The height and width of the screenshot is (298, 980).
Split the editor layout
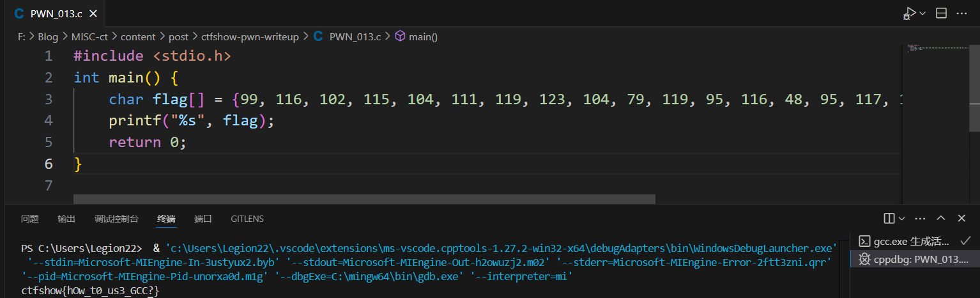(941, 13)
